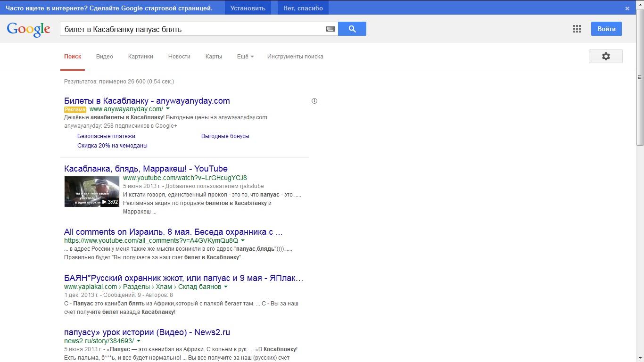The height and width of the screenshot is (362, 644).
Task: Click the 'Войти' sign-in button
Action: pyautogui.click(x=606, y=29)
